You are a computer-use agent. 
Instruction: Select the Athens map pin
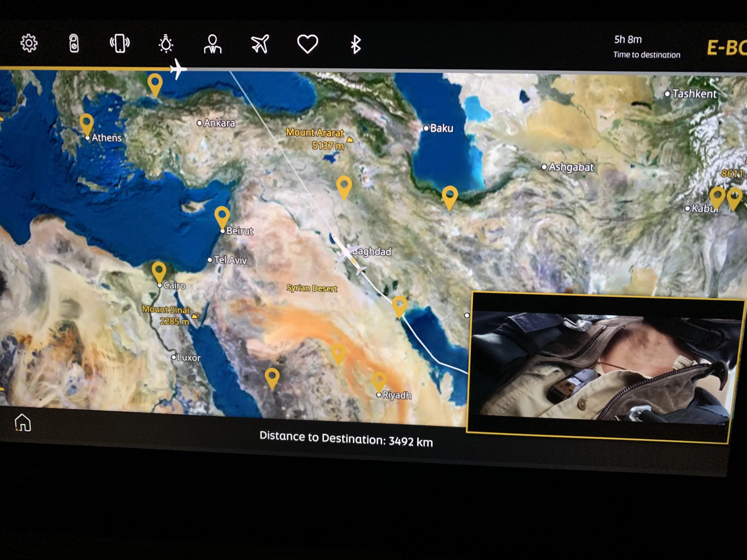86,123
